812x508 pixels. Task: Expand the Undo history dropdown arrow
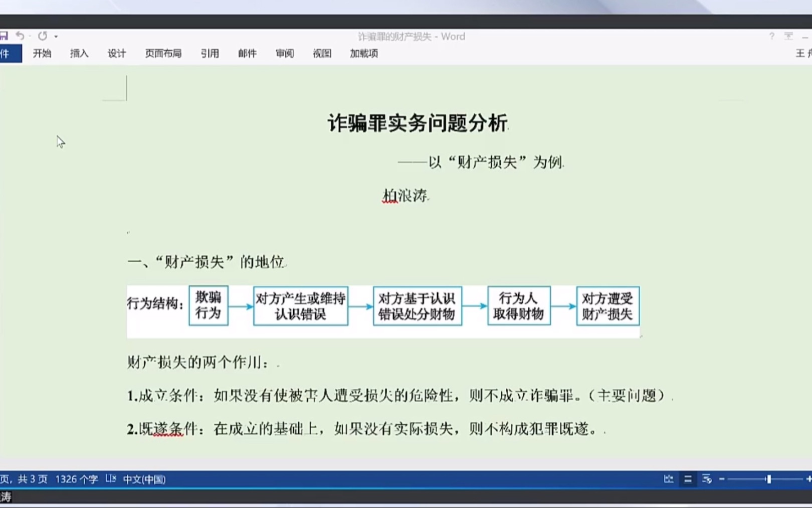[30, 36]
